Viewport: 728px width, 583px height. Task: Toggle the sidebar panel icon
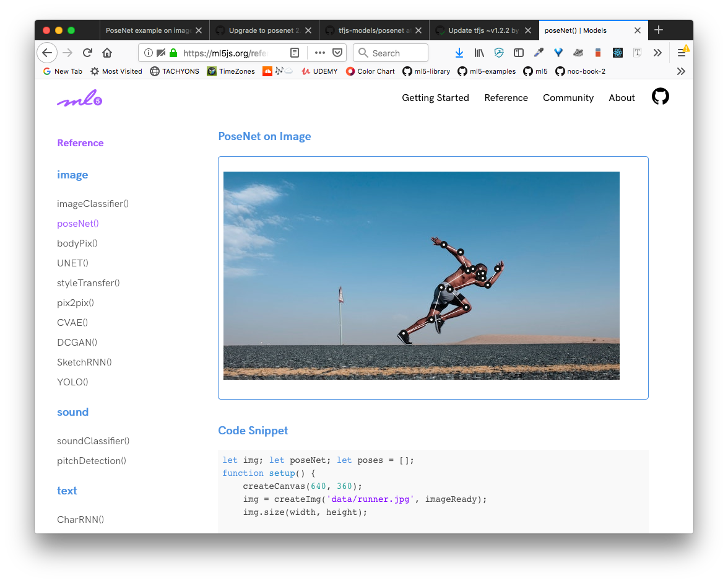(x=519, y=53)
